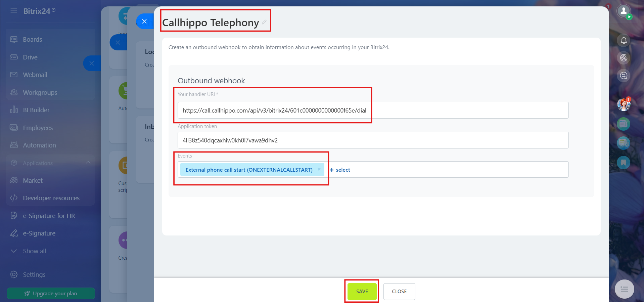Click the Developer resources code icon

pos(14,198)
